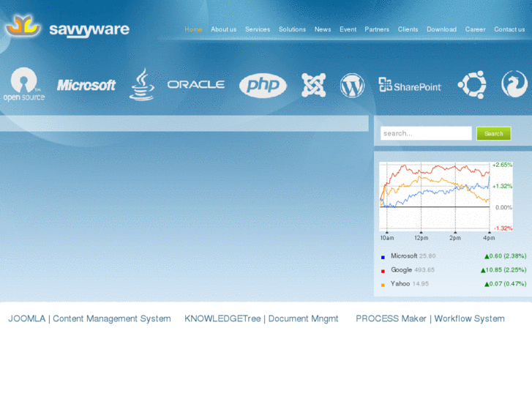Open PROCESS Maker Workflow System link
The width and height of the screenshot is (532, 399).
[x=430, y=319]
